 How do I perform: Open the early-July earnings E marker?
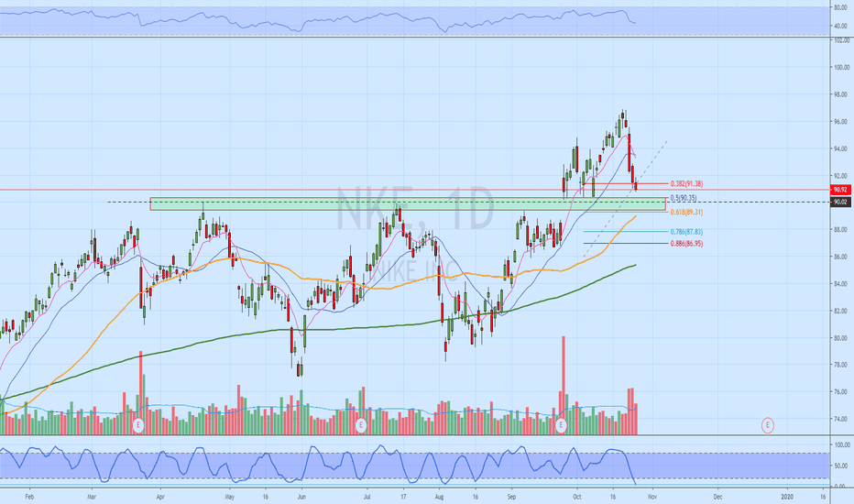click(x=360, y=425)
